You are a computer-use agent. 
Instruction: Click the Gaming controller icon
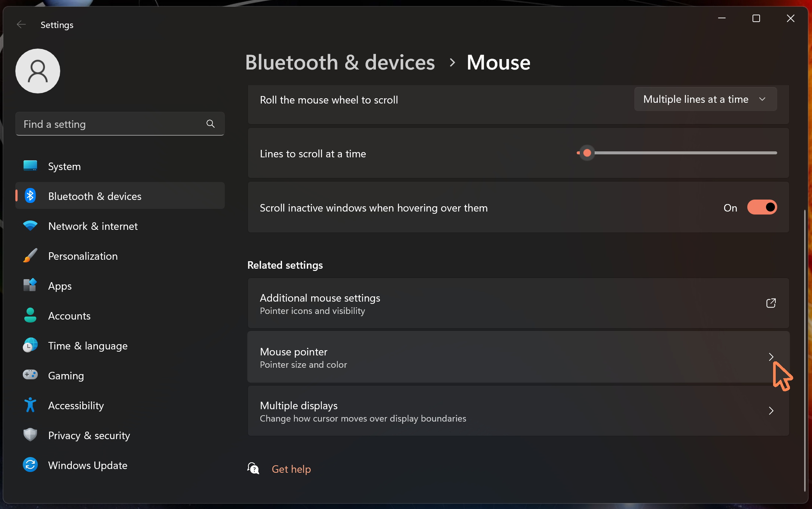point(30,374)
